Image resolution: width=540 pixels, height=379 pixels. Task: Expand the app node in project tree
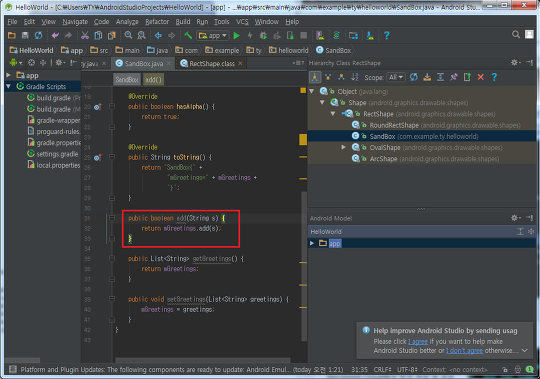[9, 75]
